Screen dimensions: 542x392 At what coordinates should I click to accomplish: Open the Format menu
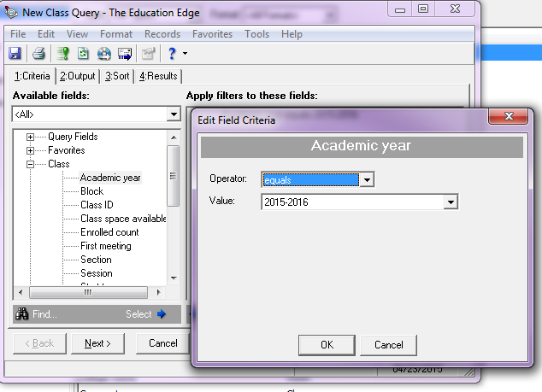coord(116,34)
